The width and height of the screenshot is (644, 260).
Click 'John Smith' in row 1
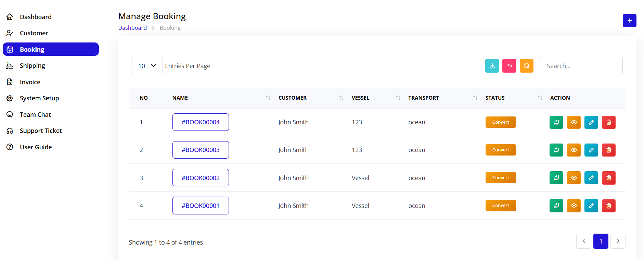[x=293, y=122]
